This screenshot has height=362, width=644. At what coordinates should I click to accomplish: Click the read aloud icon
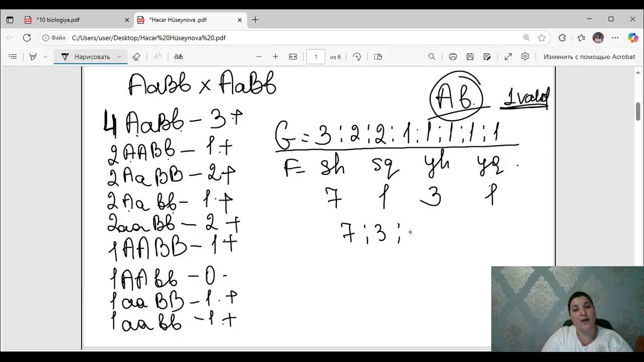pos(157,57)
